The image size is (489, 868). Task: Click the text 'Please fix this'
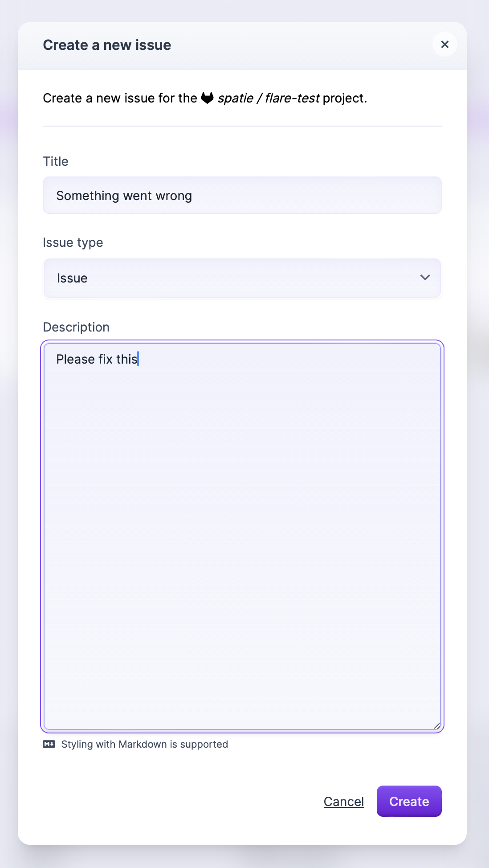click(x=96, y=359)
